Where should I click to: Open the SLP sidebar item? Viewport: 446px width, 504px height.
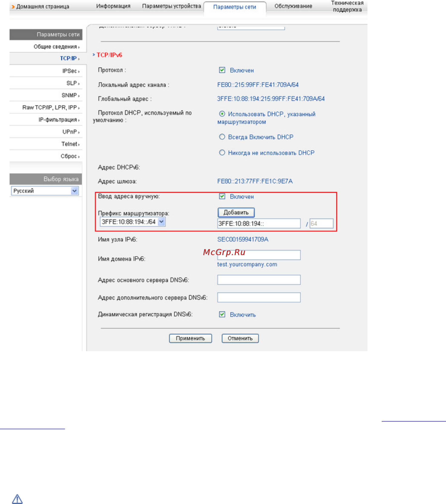73,83
